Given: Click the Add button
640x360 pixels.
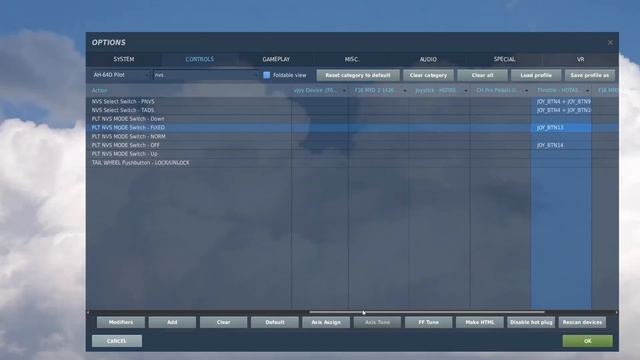Looking at the screenshot, I should pyautogui.click(x=172, y=322).
